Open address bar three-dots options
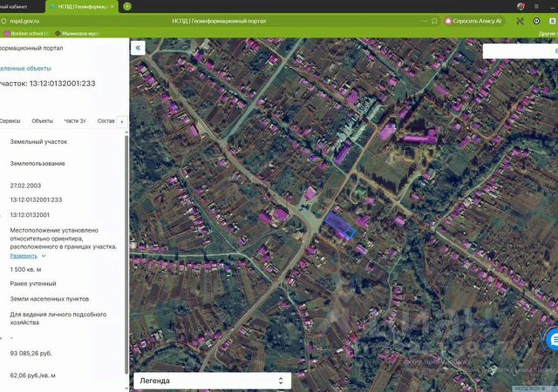This screenshot has width=558, height=392. (424, 22)
